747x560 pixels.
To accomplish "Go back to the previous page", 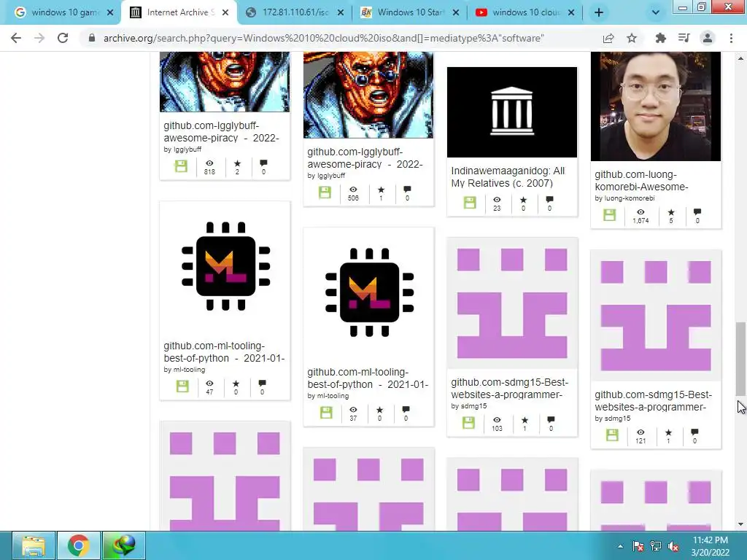I will (x=16, y=38).
